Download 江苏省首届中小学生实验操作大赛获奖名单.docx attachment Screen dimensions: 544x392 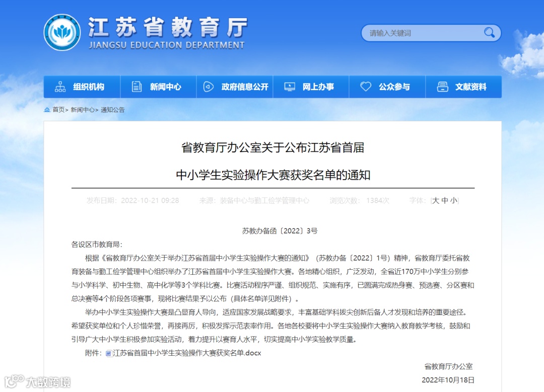187,353
